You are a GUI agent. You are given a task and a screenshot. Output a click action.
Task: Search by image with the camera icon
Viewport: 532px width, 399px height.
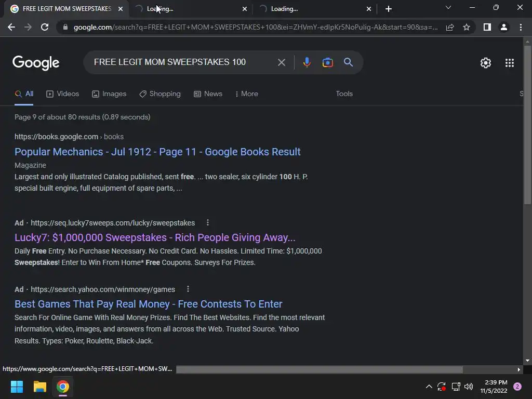pos(327,62)
